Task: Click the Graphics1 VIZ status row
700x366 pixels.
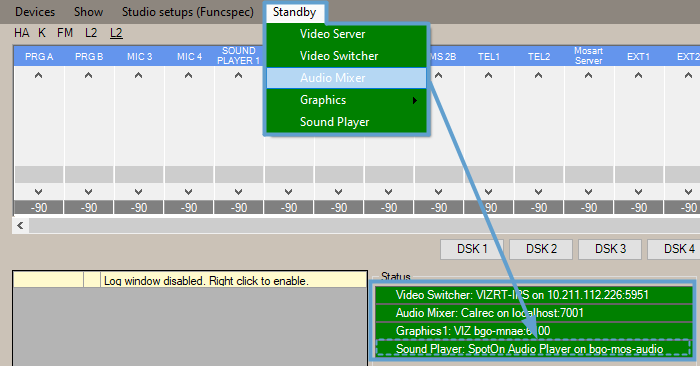Action: 534,331
